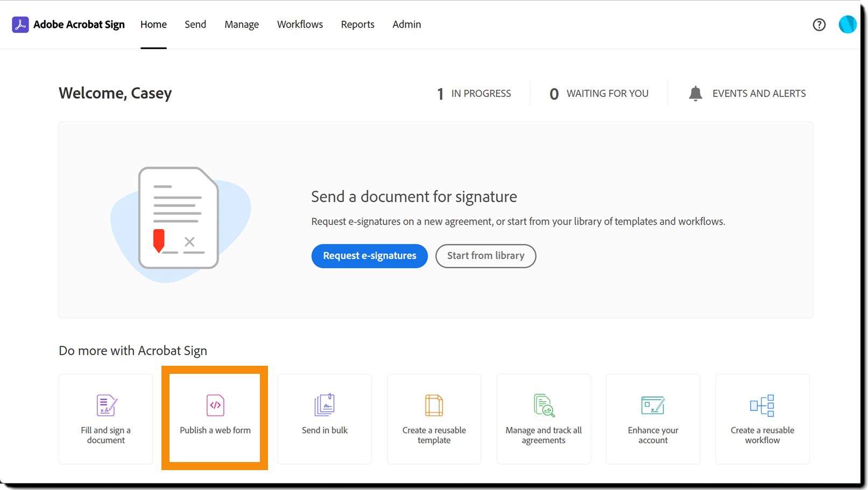The height and width of the screenshot is (490, 868).
Task: Open Manage and track all agreements icon
Action: [544, 406]
